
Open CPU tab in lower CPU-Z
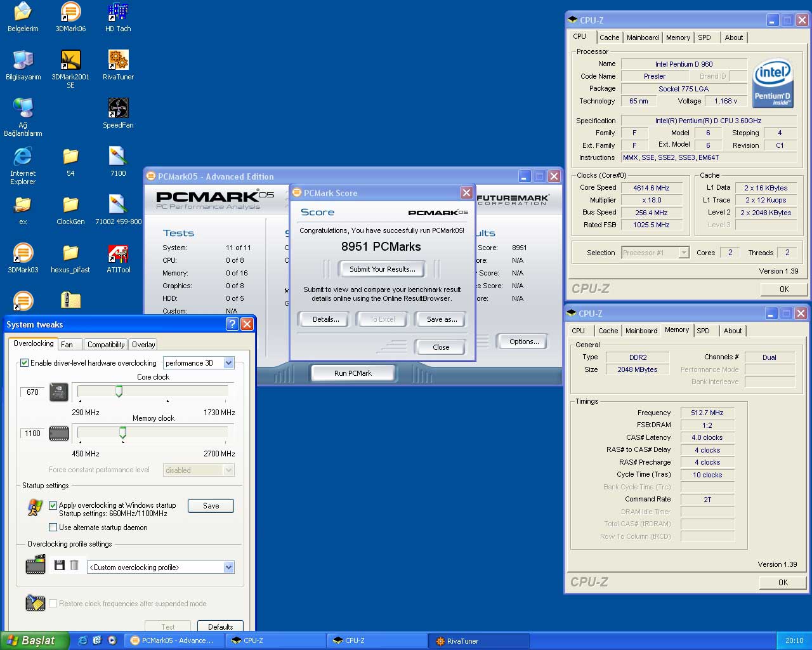[x=579, y=331]
